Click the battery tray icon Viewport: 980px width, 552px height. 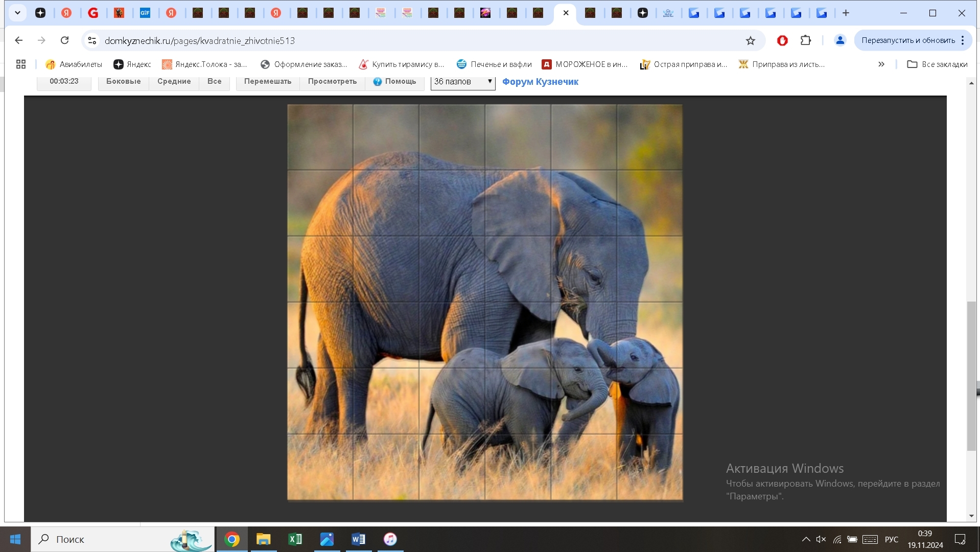click(x=852, y=539)
